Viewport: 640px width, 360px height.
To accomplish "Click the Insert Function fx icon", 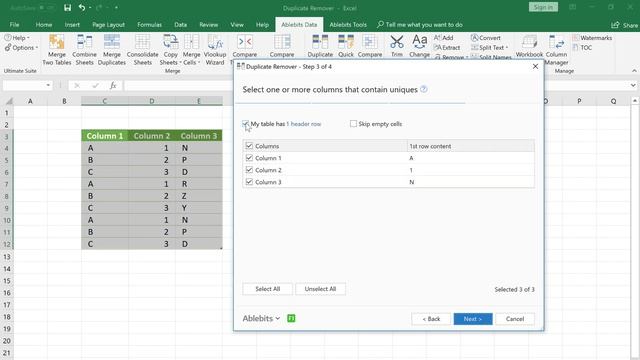I will coord(113,85).
